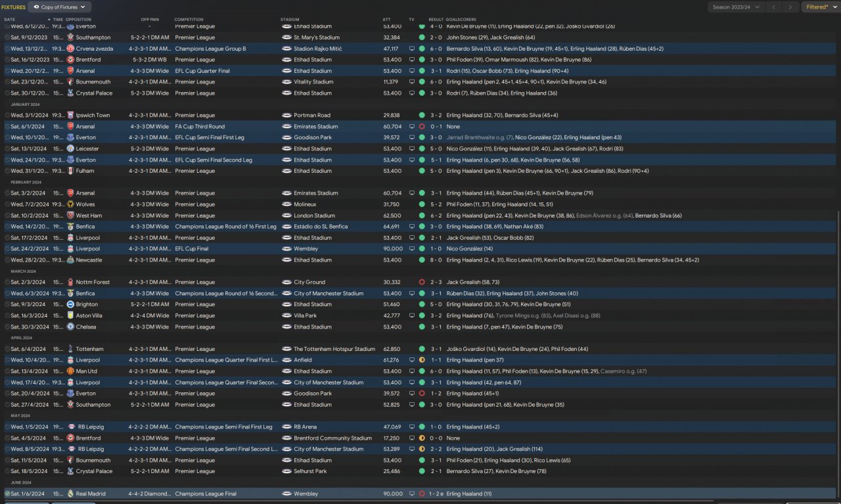Click the green win indicator in Newcastle row
841x504 pixels.
[422, 260]
